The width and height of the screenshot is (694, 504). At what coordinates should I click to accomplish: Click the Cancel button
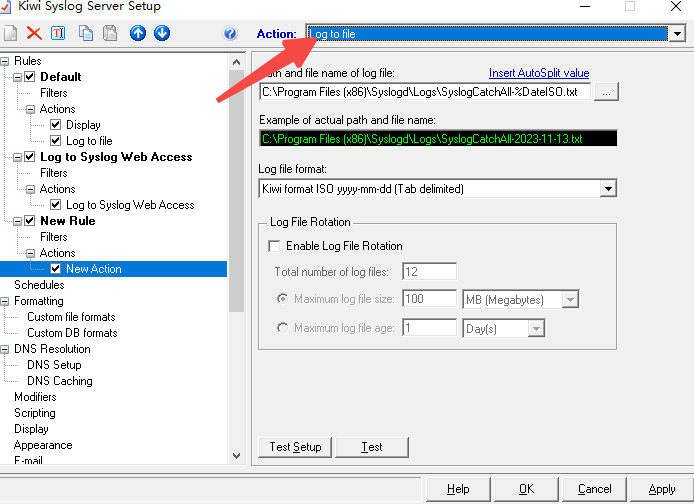pos(594,489)
